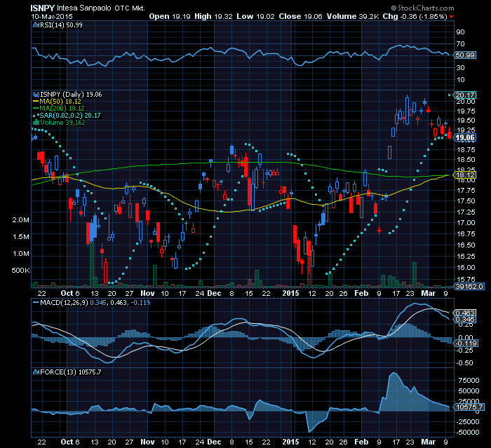Image resolution: width=491 pixels, height=448 pixels.
Task: Click the Intesa Sanpaolo company name
Action: pos(84,8)
